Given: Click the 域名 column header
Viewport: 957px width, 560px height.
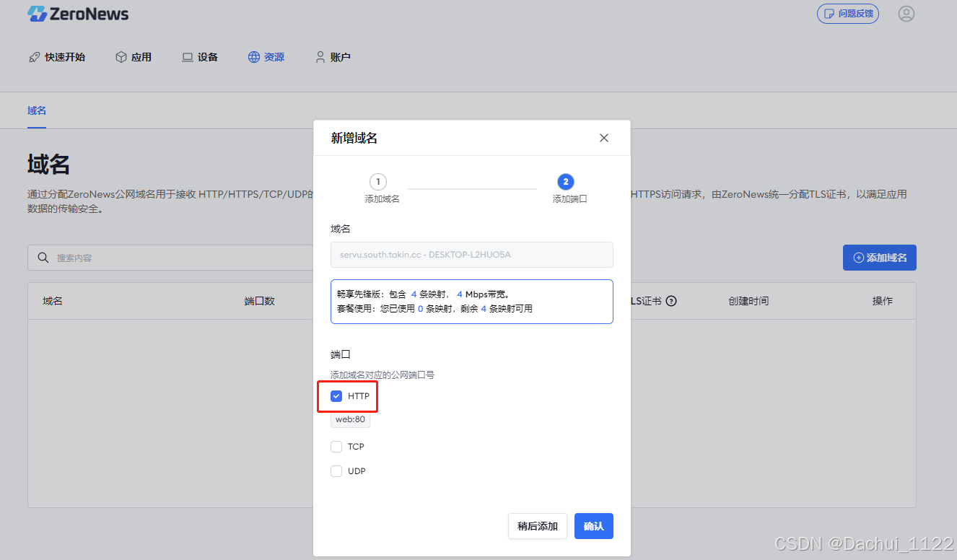Looking at the screenshot, I should coord(53,301).
